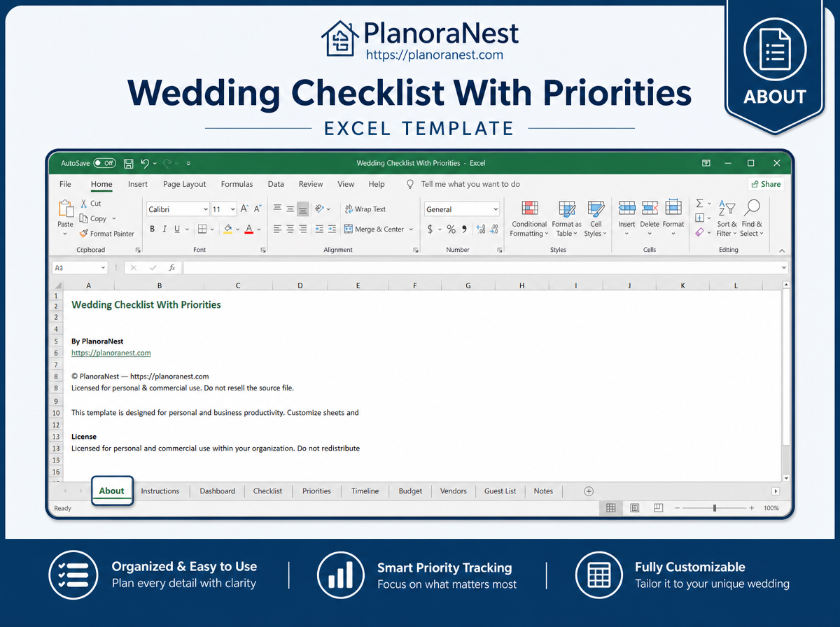The height and width of the screenshot is (627, 840).
Task: Apply middle align to cells
Action: click(290, 209)
